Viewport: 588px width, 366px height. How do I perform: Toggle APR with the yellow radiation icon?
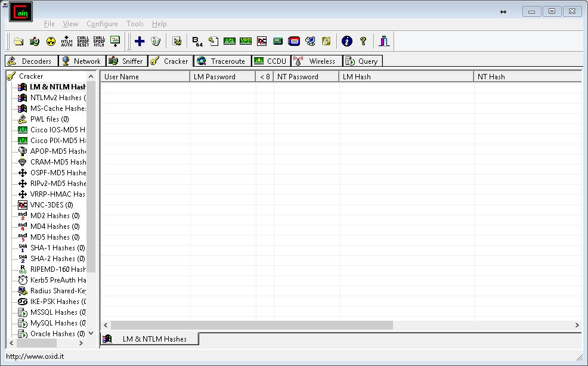coord(51,41)
